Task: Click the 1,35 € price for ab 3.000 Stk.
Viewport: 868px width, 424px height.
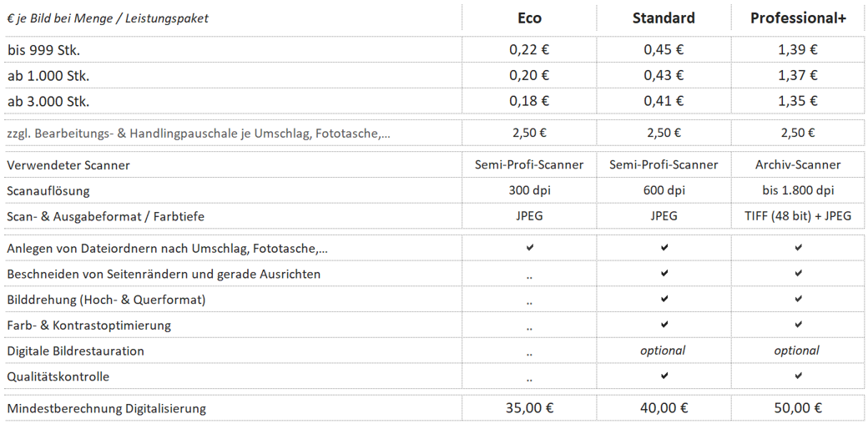Action: [798, 101]
